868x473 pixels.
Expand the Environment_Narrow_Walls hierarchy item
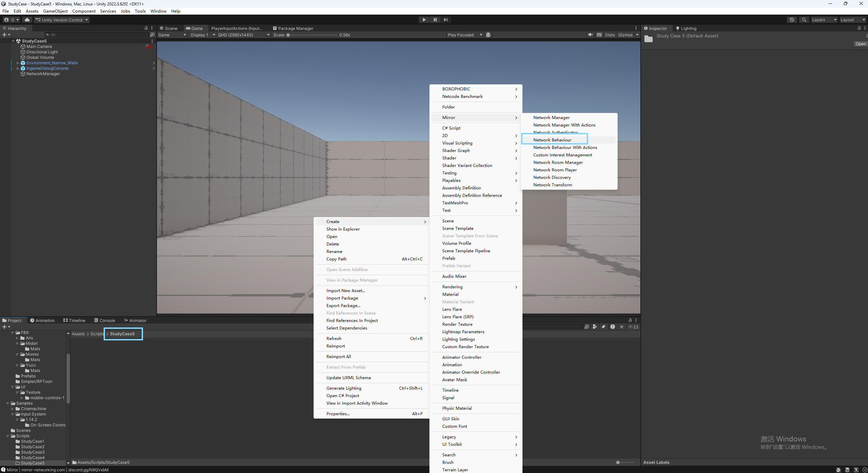click(18, 63)
